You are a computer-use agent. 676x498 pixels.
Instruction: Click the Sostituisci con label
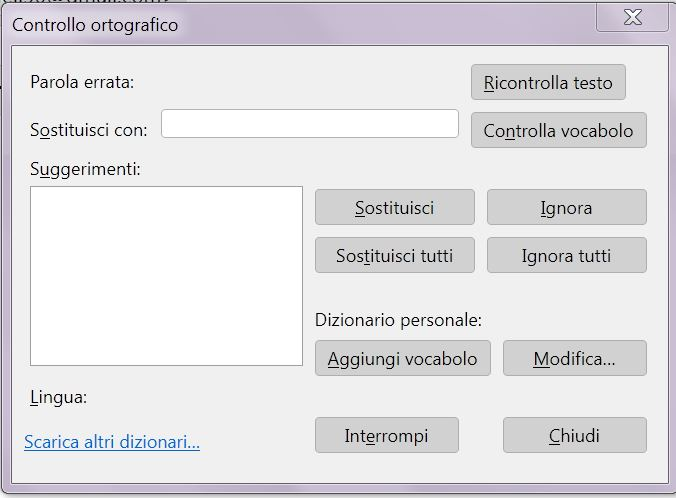coord(89,130)
